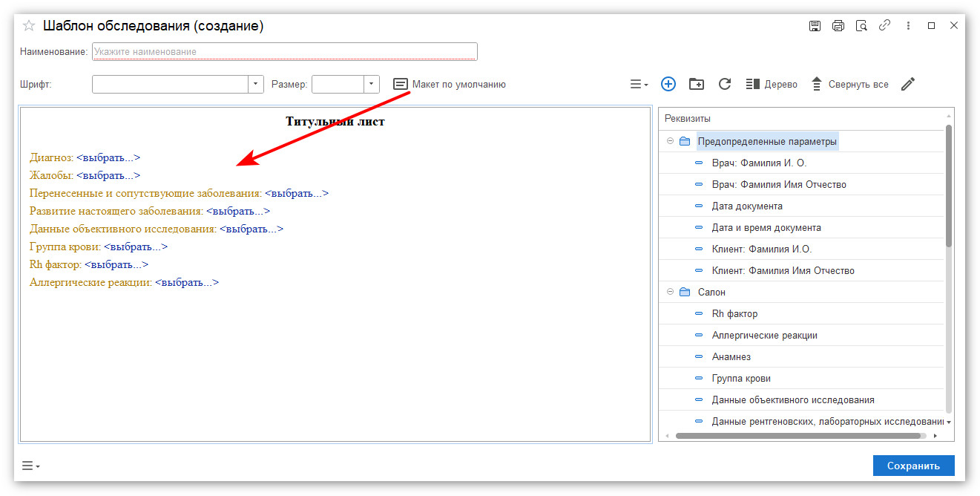
Task: Click the printer icon in title bar
Action: tap(838, 26)
